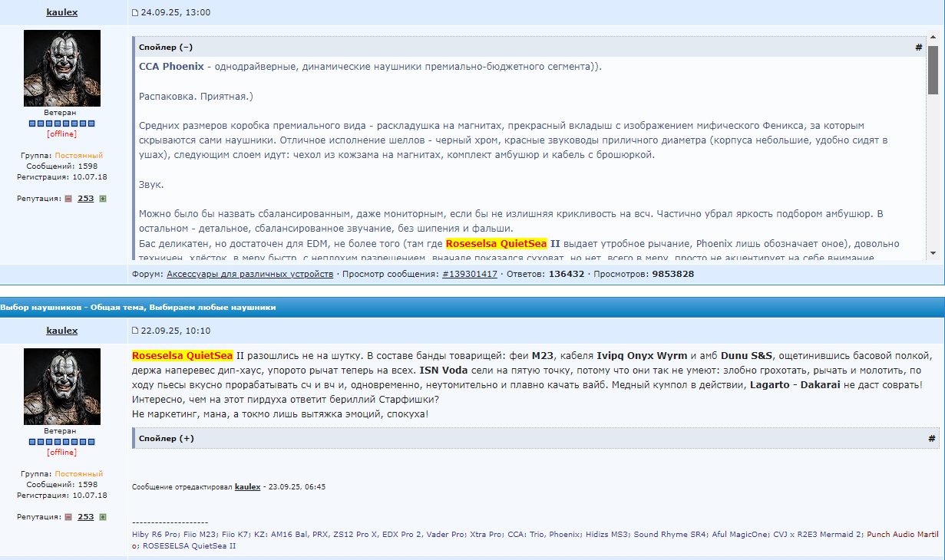Decrease reputation in the 24.09.25 post
Viewport: 945px width, 560px height.
point(68,198)
